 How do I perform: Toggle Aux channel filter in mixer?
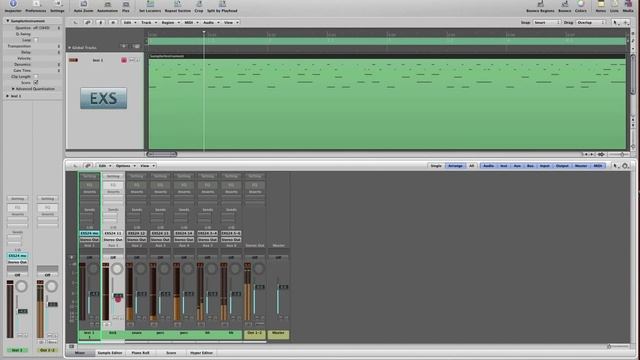point(517,166)
